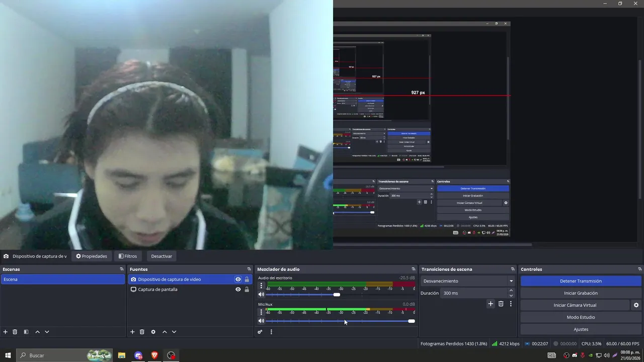Delete scene transition with trash icon
Image resolution: width=644 pixels, height=362 pixels.
click(501, 304)
